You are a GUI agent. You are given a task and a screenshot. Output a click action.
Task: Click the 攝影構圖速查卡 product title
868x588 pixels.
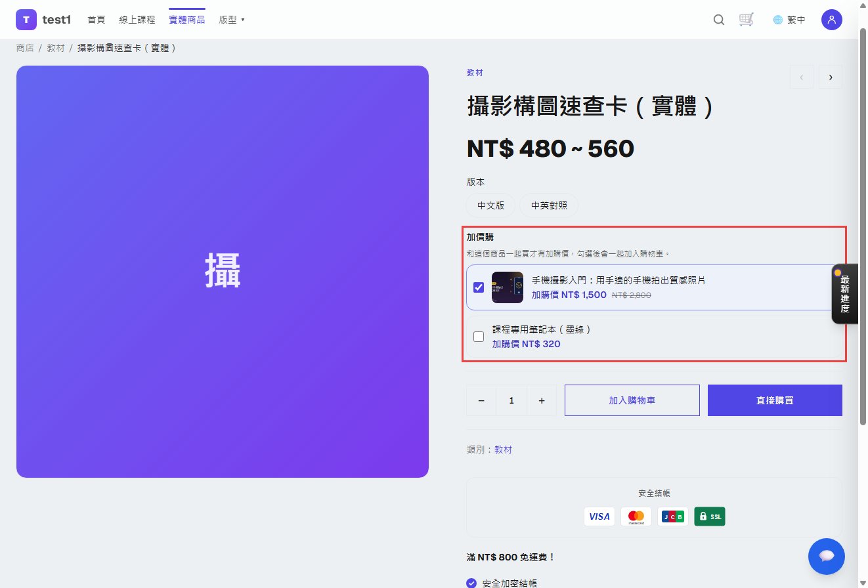point(590,106)
